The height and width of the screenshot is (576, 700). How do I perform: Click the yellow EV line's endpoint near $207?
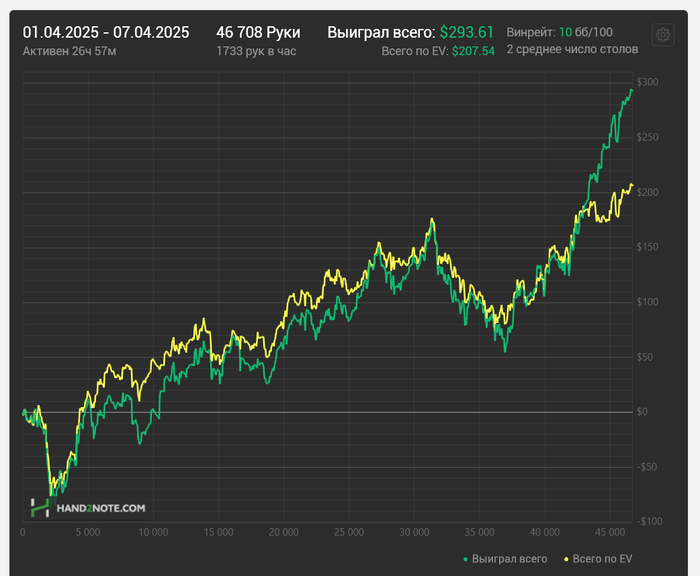click(631, 184)
